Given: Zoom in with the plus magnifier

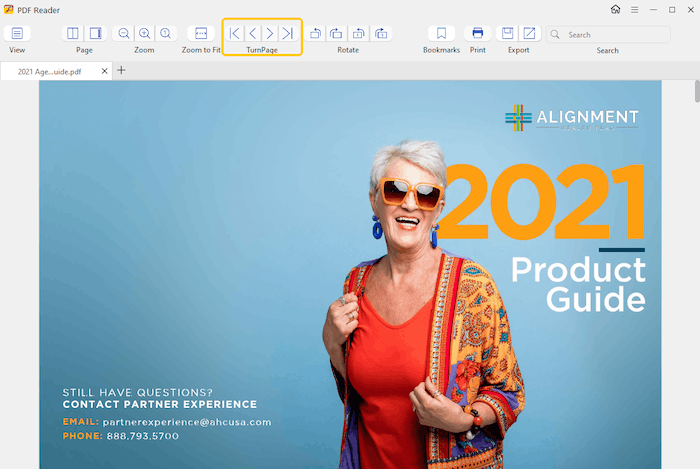Looking at the screenshot, I should [145, 33].
